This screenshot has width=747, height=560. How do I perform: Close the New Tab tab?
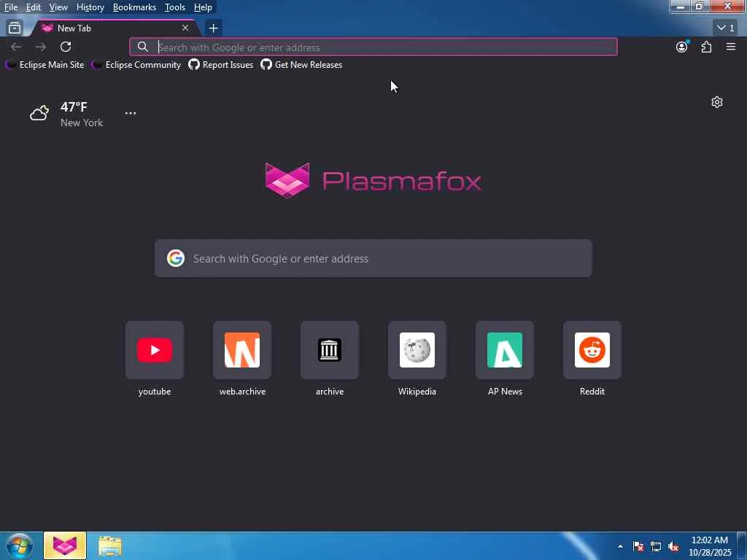(x=185, y=28)
